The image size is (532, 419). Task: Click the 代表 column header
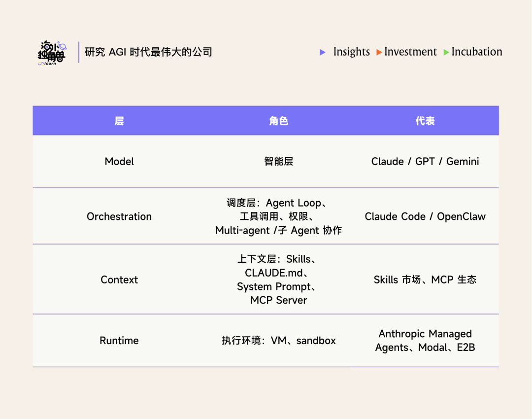[425, 121]
